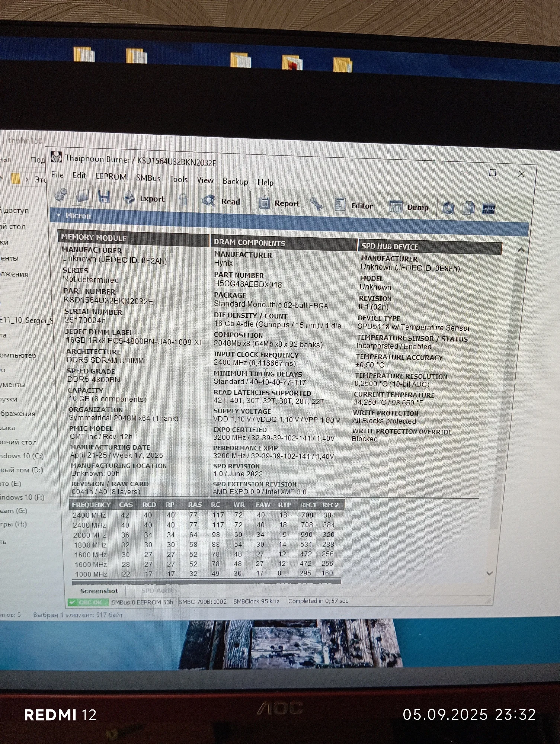Click the SPD Audit button
Screen dimensions: 560x744
[157, 591]
